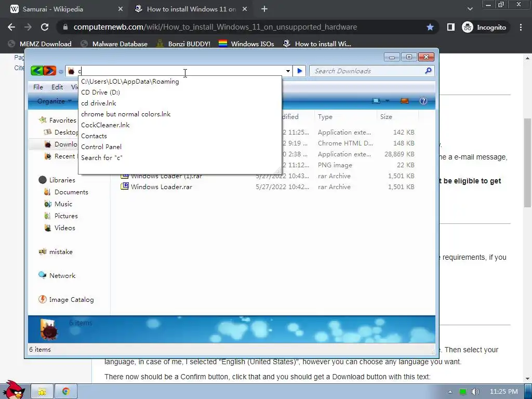The height and width of the screenshot is (399, 532).
Task: Open Recent places in navigation pane
Action: click(x=60, y=156)
